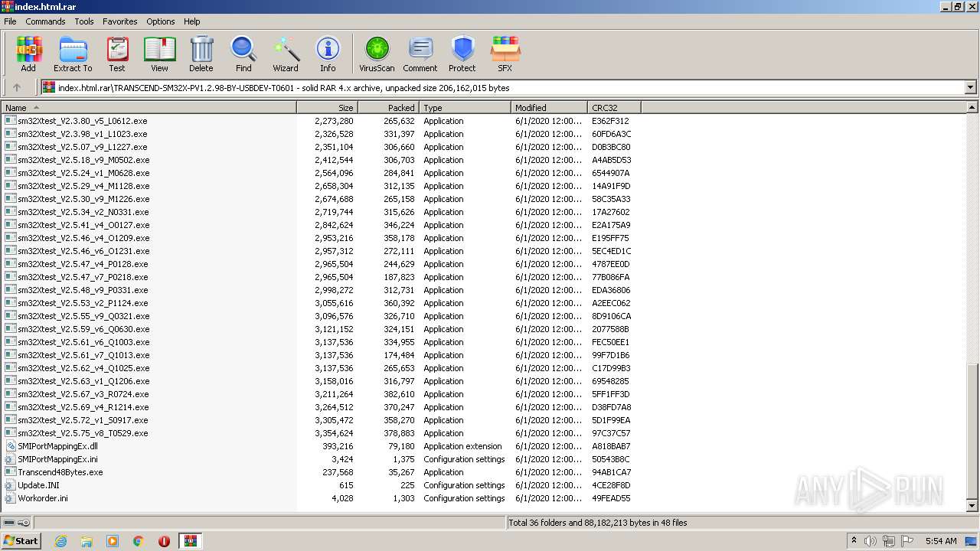This screenshot has height=551, width=980.
Task: Open the Comment tool
Action: [x=420, y=54]
